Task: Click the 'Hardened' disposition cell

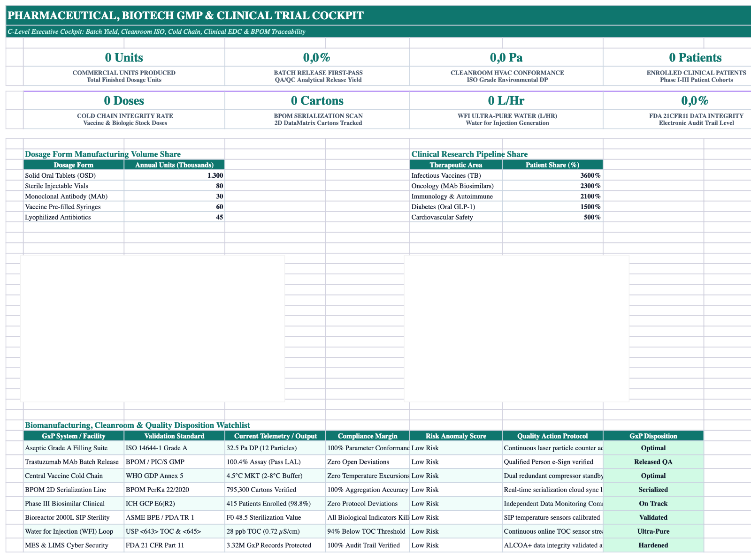Action: point(653,545)
